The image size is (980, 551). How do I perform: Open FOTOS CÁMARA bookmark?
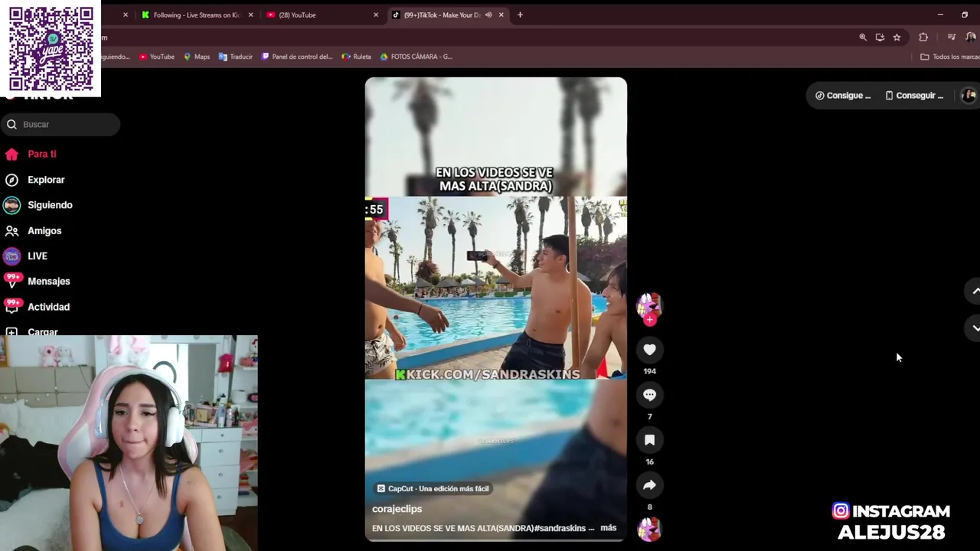[416, 57]
